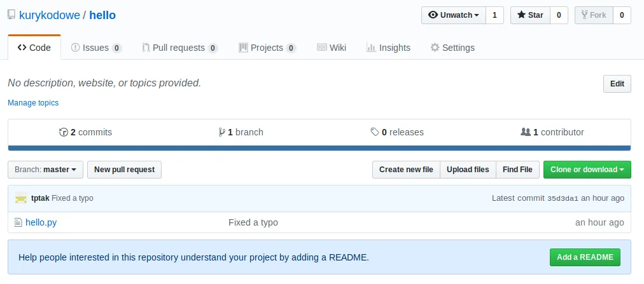644x284 pixels.
Task: Click the repository book icon beside kurykodowe
Action: [11, 15]
